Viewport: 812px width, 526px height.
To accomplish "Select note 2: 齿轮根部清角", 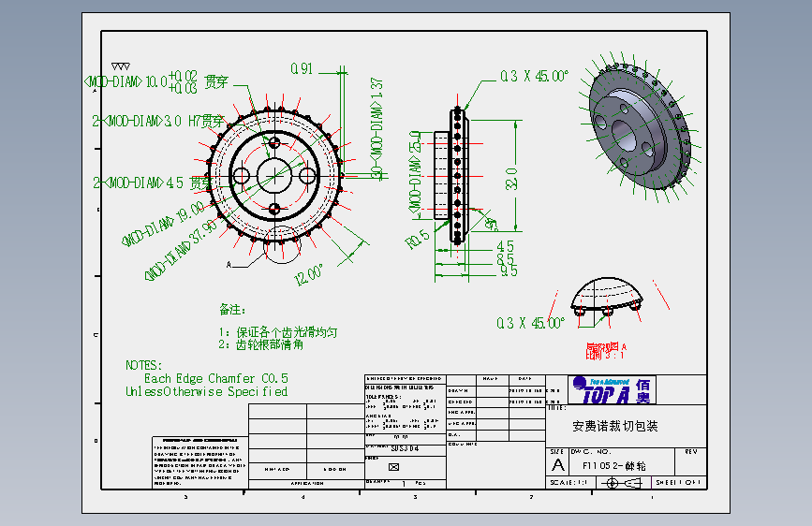I will 261,344.
